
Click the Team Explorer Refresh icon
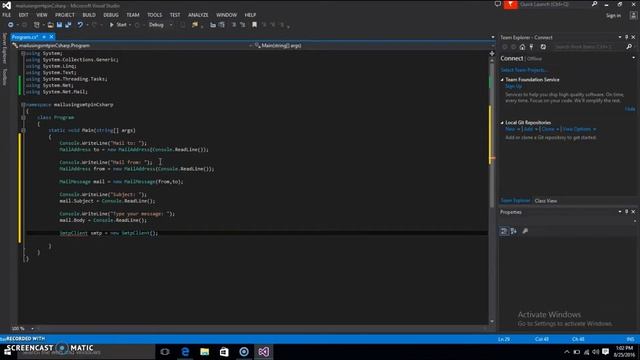pos(543,47)
